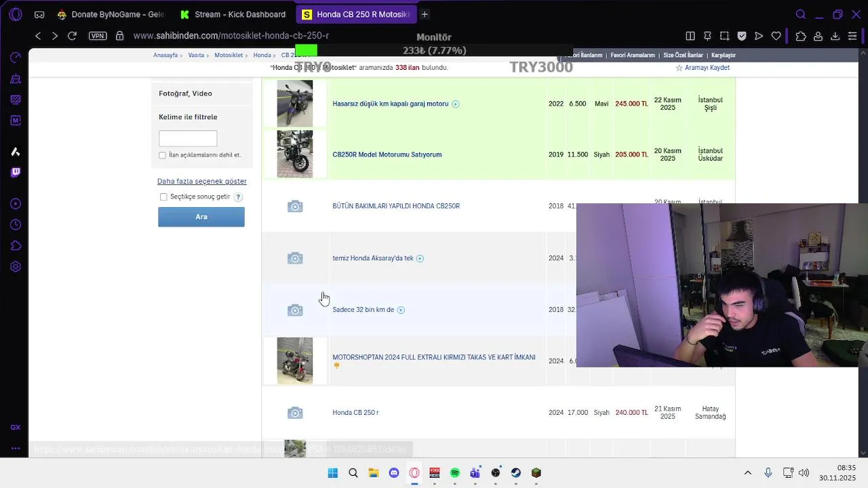Open a new browser tab

click(x=425, y=14)
